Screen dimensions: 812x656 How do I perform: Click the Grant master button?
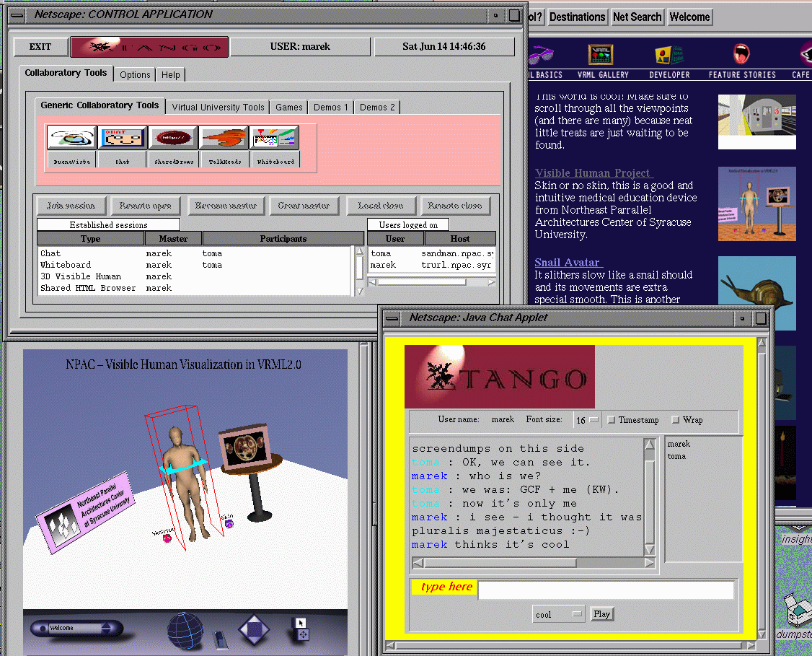pos(304,206)
